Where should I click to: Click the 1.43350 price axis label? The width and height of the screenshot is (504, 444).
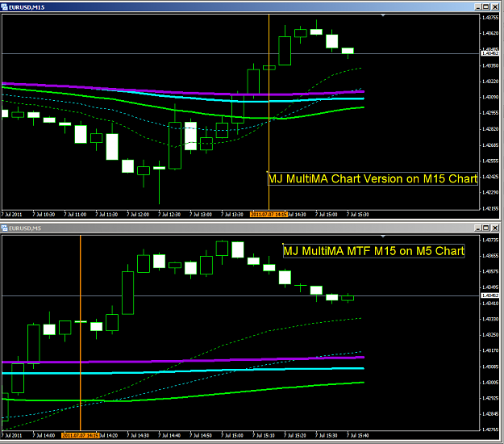[x=490, y=65]
